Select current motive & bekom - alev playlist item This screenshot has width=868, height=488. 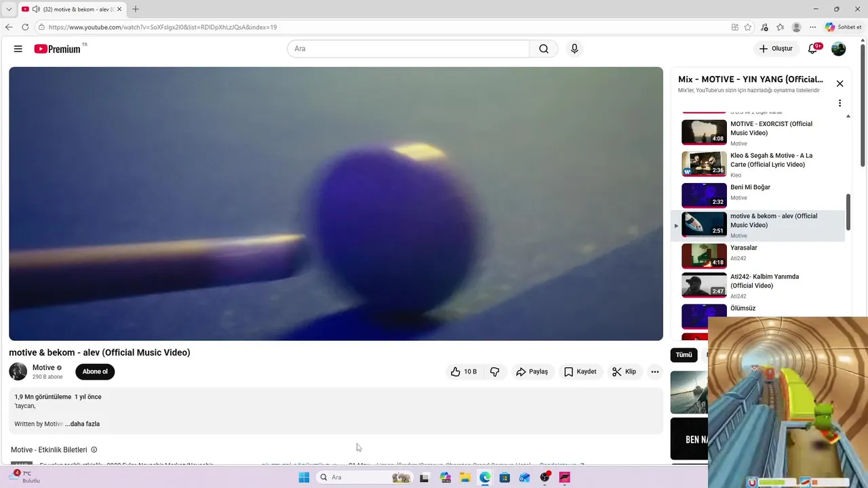(x=758, y=225)
